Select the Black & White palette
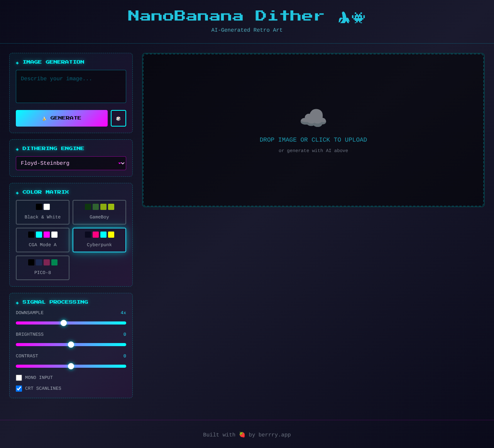Viewport: 494px width, 448px height. pos(42,212)
